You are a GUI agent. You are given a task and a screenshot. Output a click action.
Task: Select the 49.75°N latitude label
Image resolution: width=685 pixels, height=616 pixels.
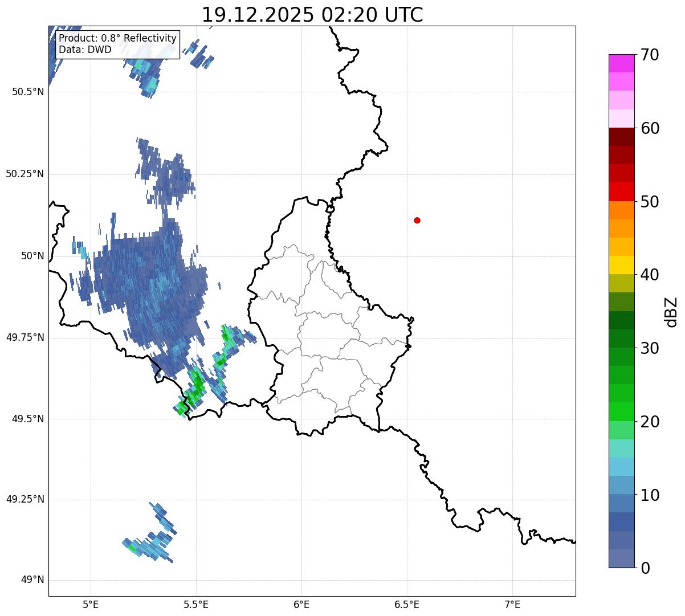[x=25, y=337]
